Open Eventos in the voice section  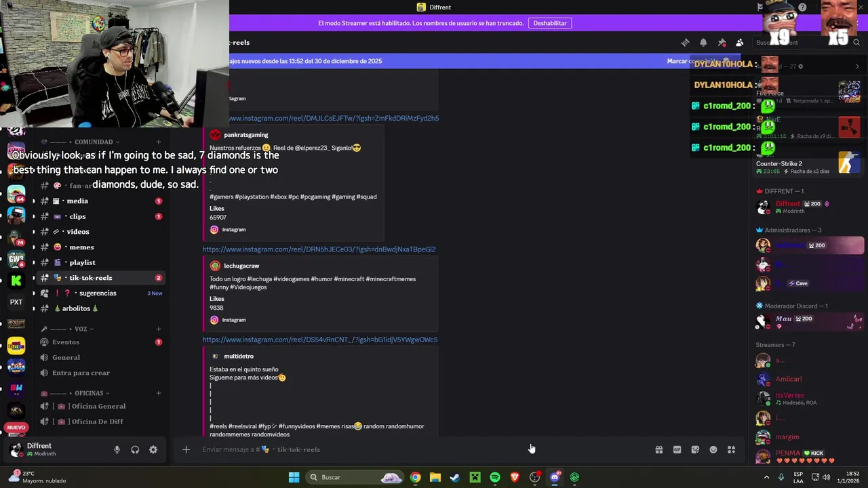pos(100,342)
